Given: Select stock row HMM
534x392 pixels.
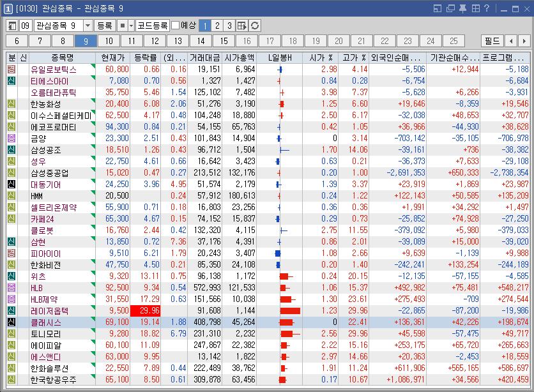Looking at the screenshot, I should tap(268, 196).
